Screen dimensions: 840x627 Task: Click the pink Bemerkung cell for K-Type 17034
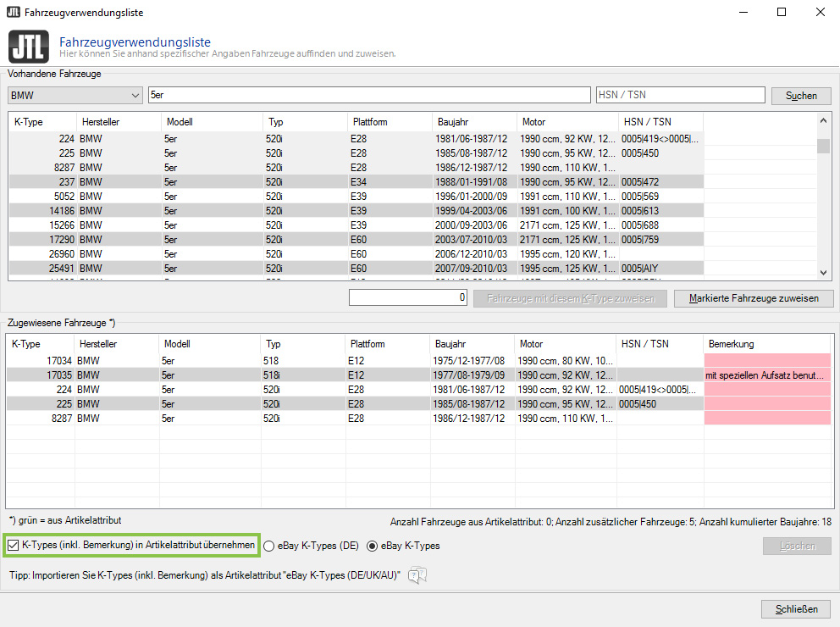(766, 360)
